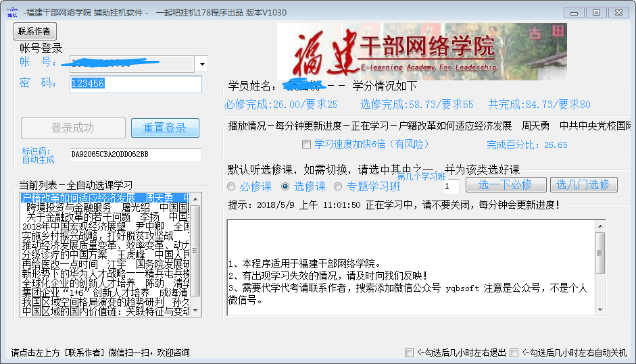Maximize the window
The image size is (636, 364).
596,13
